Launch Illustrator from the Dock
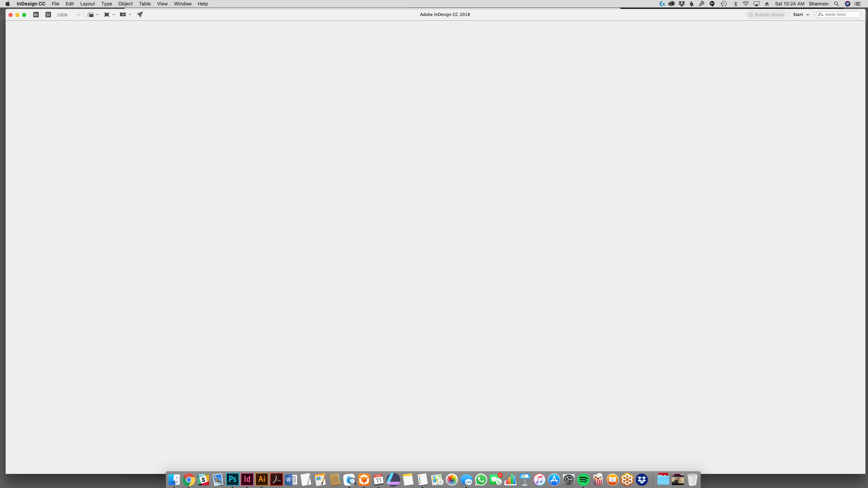Viewport: 868px width, 488px height. point(262,479)
